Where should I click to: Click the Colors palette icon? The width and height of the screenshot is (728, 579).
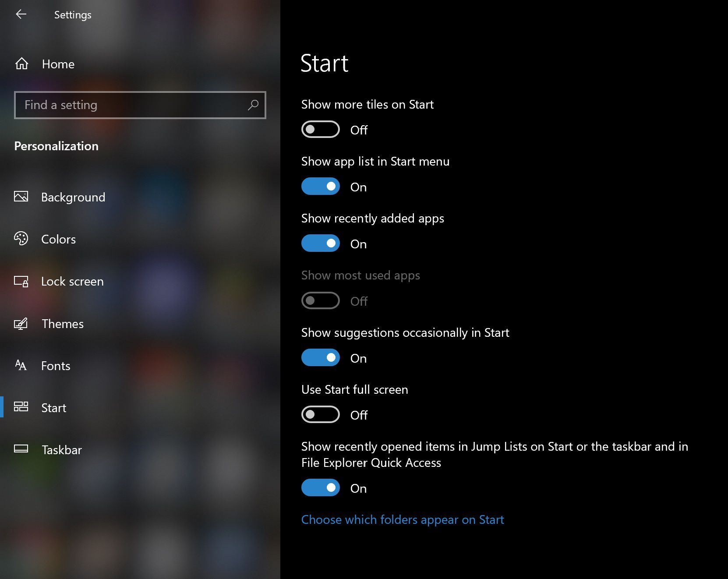pos(21,239)
